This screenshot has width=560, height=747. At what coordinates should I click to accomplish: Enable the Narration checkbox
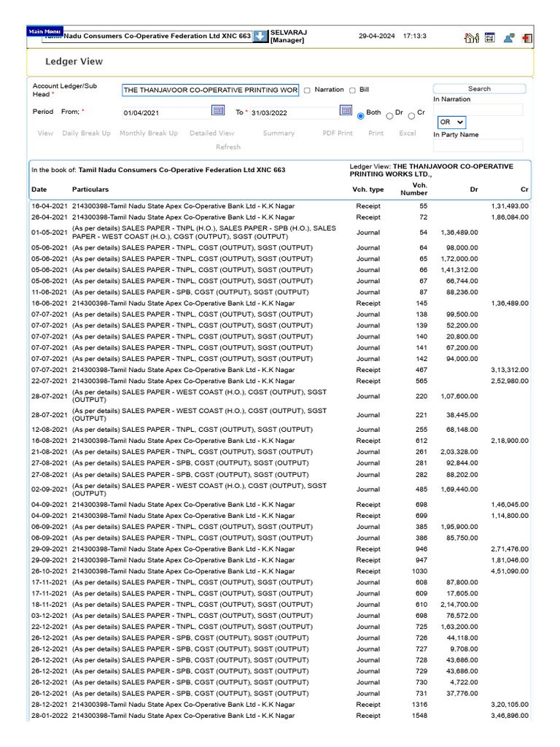click(x=307, y=90)
